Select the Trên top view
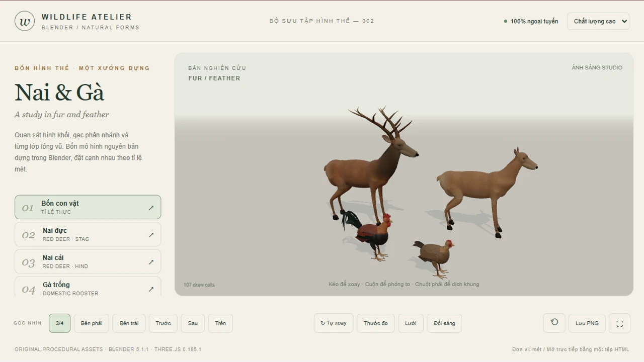Viewport: 644px width, 362px height. pos(220,323)
